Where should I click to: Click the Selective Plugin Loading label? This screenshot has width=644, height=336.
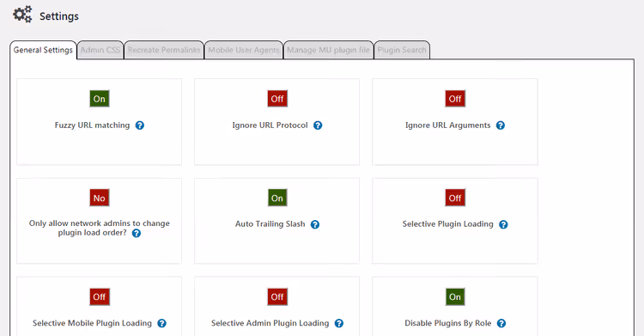[x=447, y=224]
